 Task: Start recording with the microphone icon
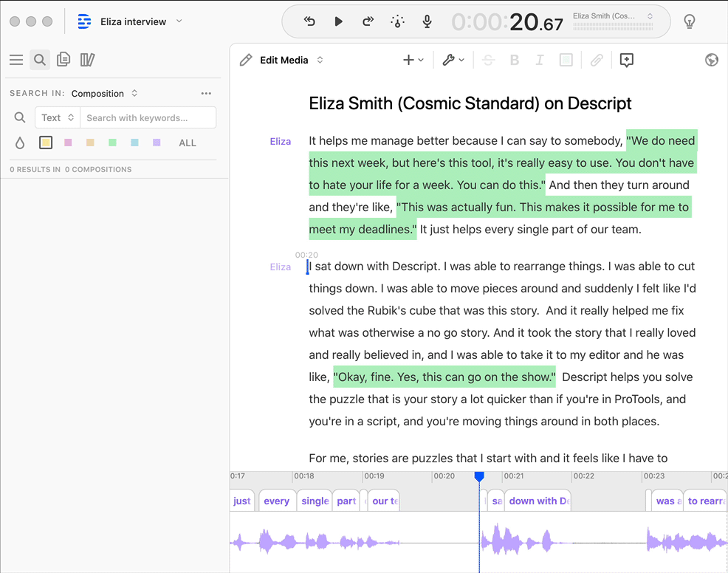427,21
